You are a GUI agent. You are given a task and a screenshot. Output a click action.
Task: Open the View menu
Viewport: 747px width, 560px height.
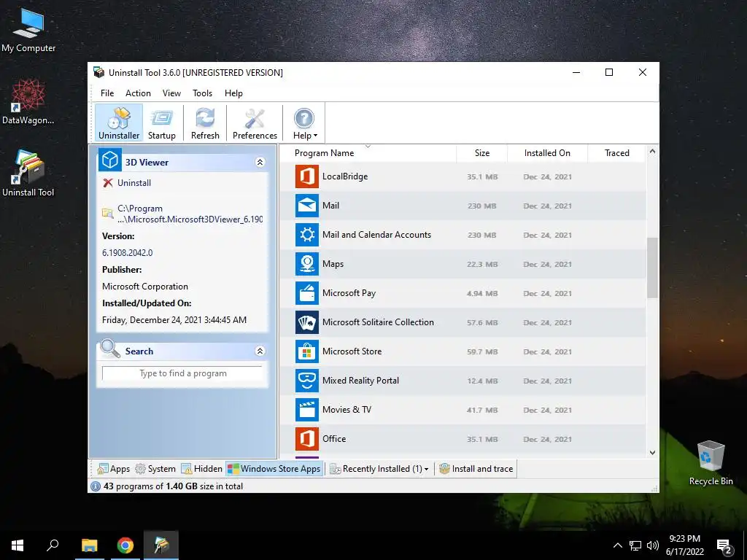(x=171, y=93)
